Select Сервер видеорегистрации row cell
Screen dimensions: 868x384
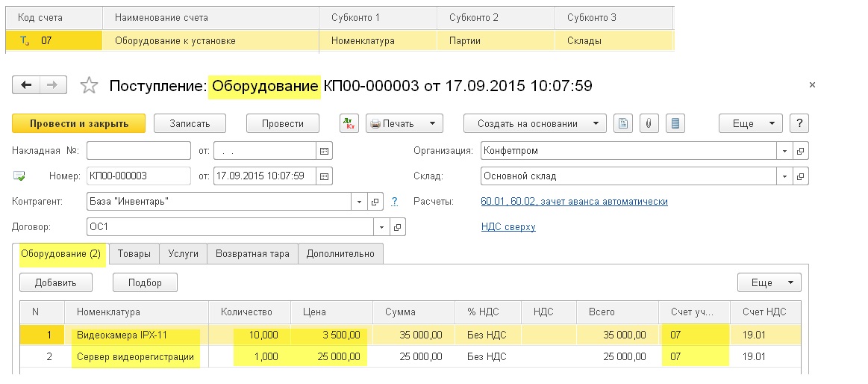click(x=136, y=357)
